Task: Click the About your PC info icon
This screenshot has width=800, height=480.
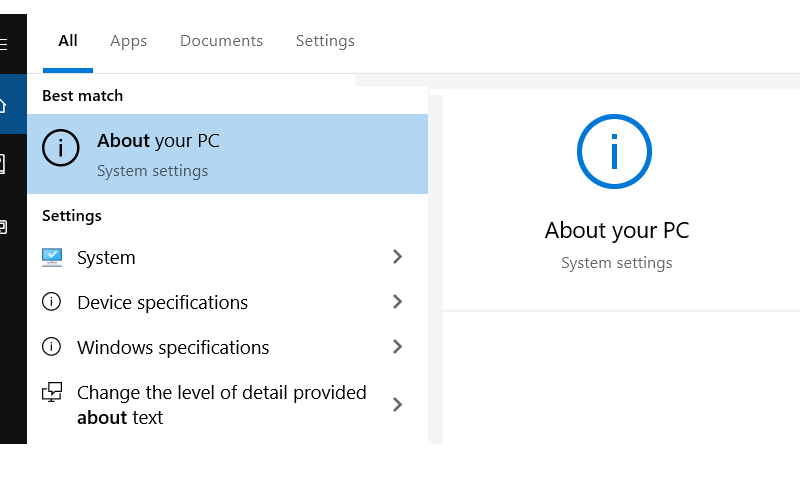Action: (61, 148)
